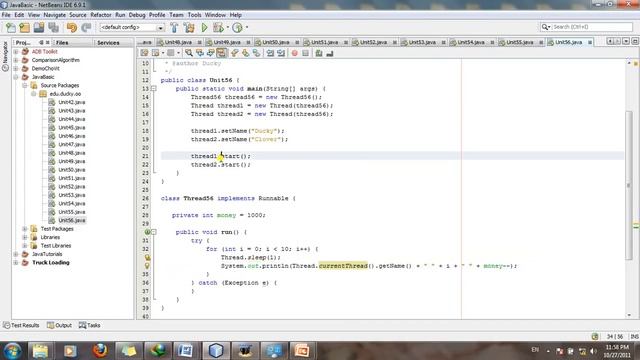Open a project with the Open Project icon

click(x=39, y=28)
